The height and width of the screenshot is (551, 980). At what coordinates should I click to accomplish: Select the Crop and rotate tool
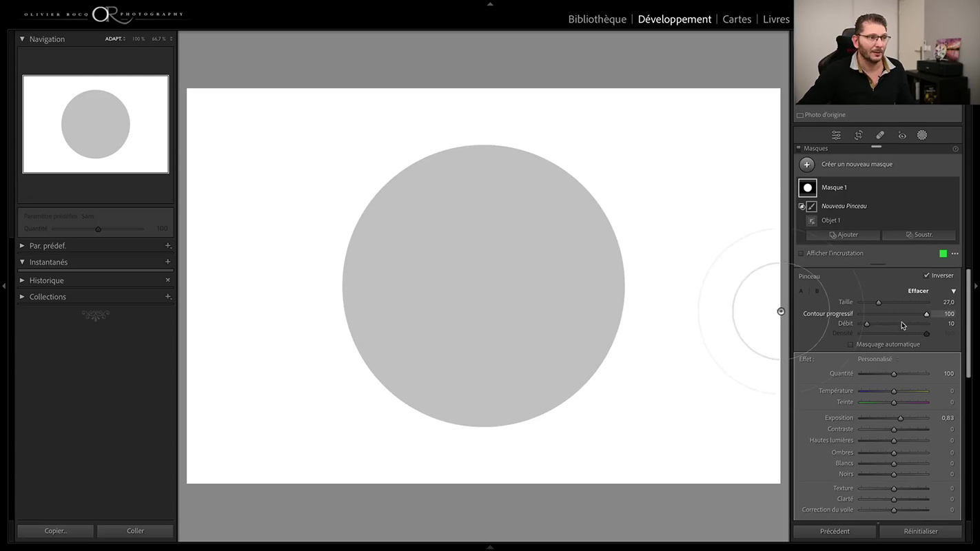(x=858, y=136)
